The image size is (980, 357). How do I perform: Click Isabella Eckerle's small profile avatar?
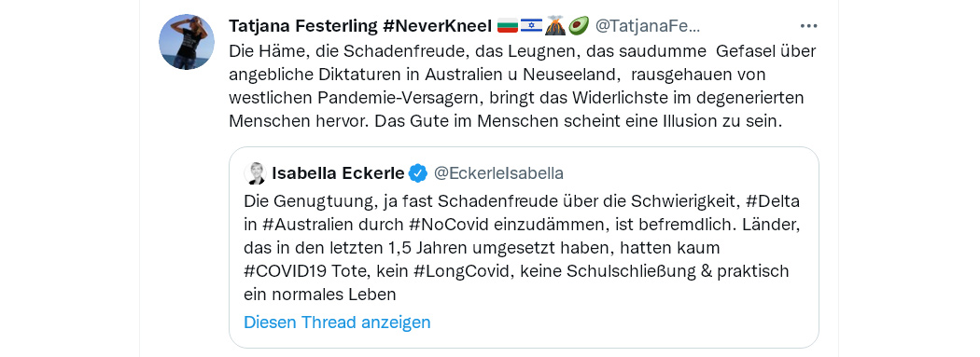coord(255,173)
